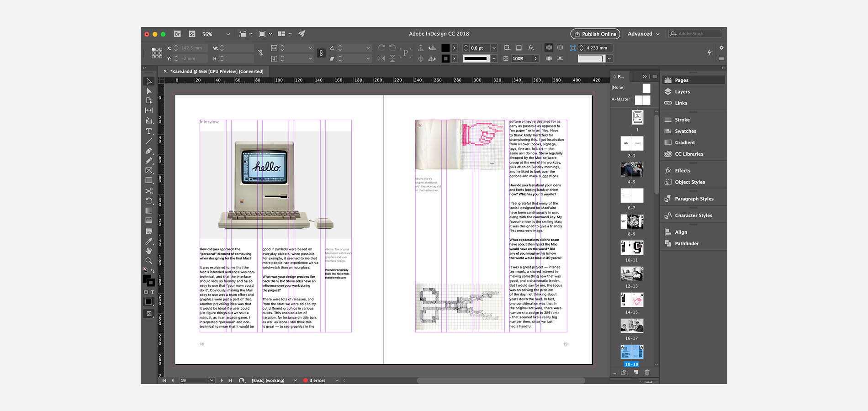Select the Note tool
Screen dimensions: 868x411
click(149, 231)
